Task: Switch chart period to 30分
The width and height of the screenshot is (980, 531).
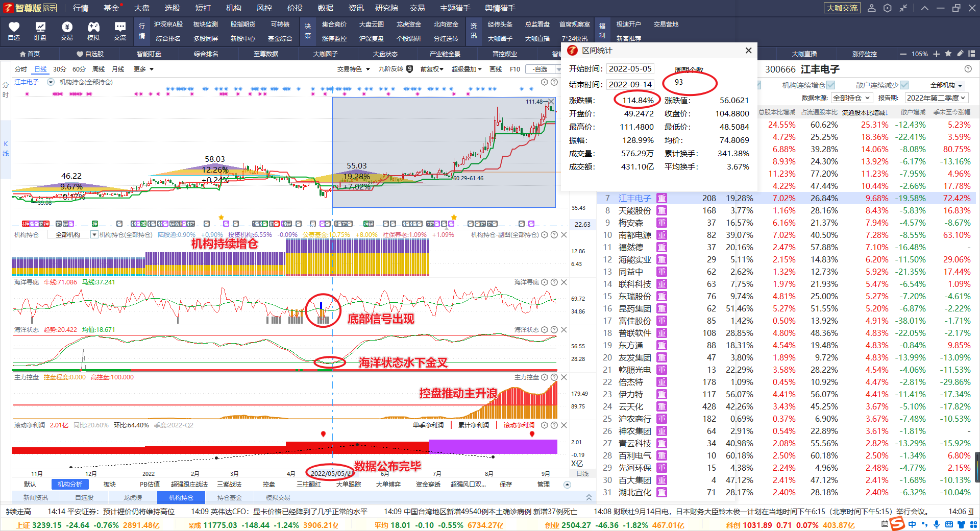Action: click(x=60, y=69)
